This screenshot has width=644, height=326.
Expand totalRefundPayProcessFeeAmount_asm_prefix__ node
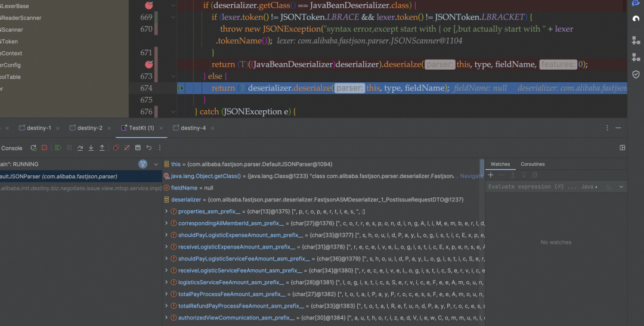pyautogui.click(x=166, y=306)
